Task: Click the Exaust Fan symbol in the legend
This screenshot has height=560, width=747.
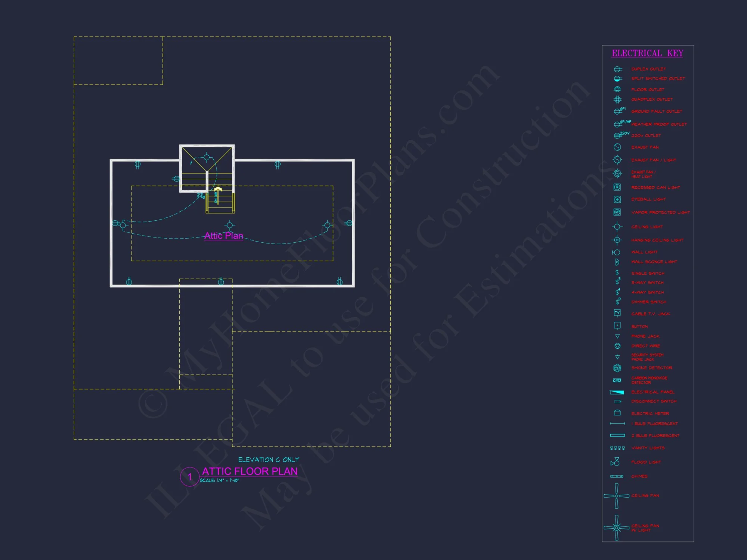Action: point(617,147)
